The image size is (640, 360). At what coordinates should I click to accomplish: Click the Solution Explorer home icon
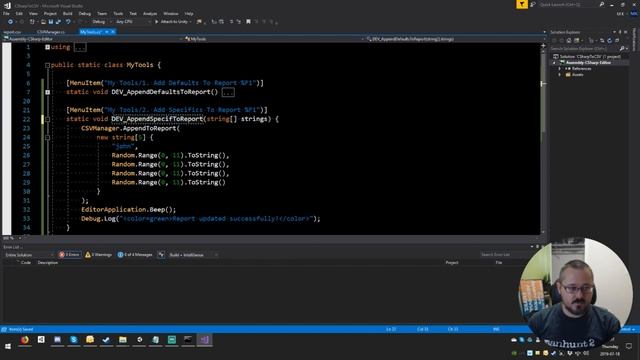click(569, 40)
